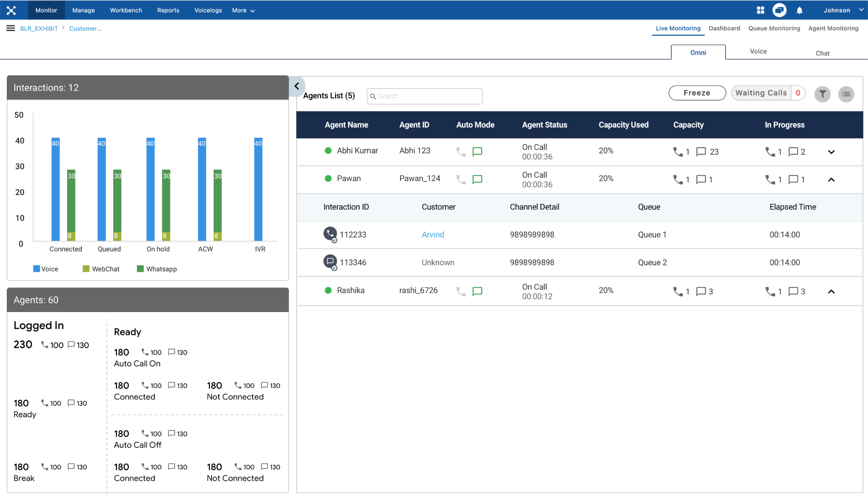Click the agents Search field
868x502 pixels.
click(x=425, y=96)
